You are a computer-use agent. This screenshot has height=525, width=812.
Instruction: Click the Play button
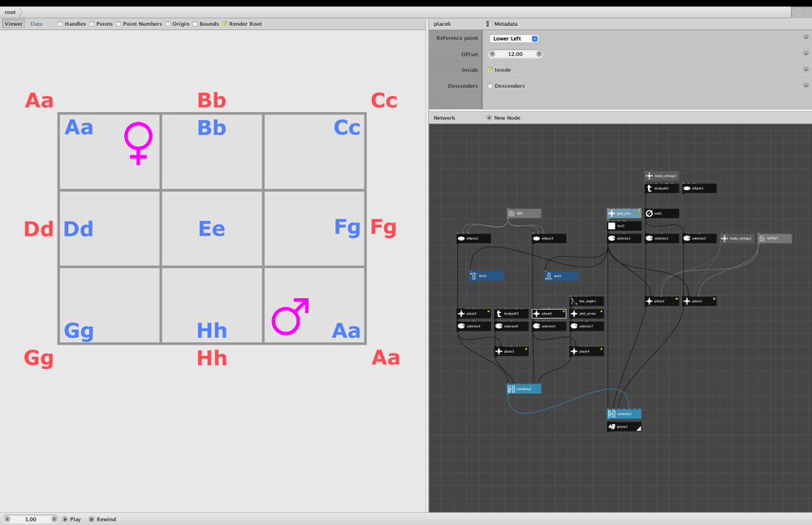coord(72,518)
